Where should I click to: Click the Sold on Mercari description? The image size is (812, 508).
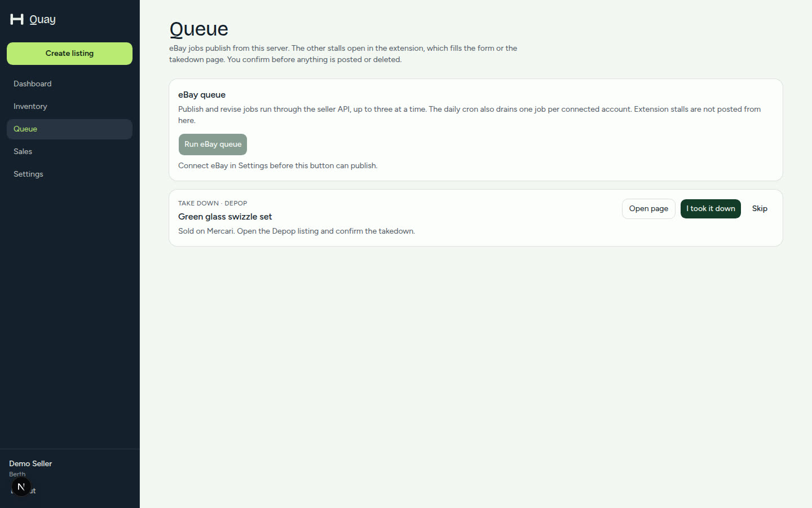[x=297, y=231]
